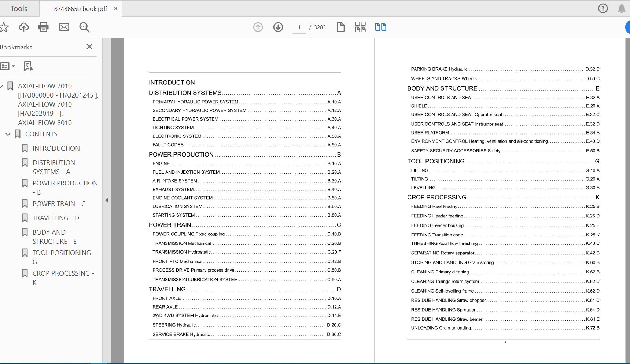
Task: Click 'REAR AXLE' contents line
Action: [247, 307]
